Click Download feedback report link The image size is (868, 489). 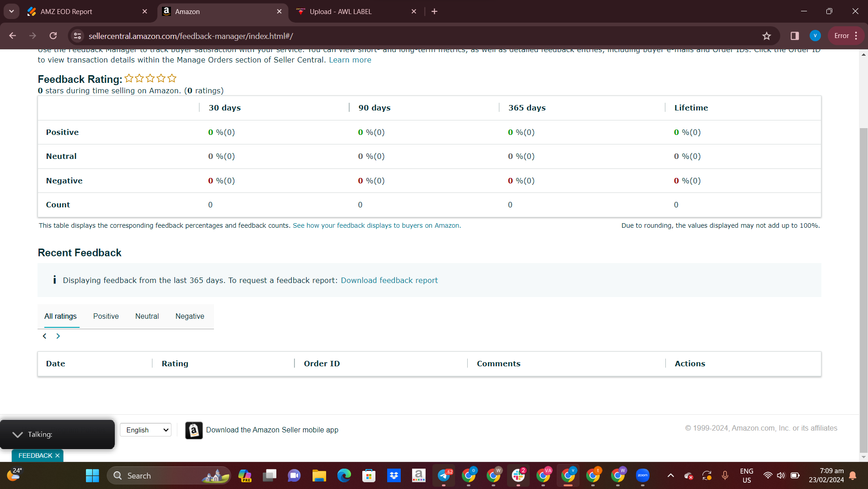(389, 280)
